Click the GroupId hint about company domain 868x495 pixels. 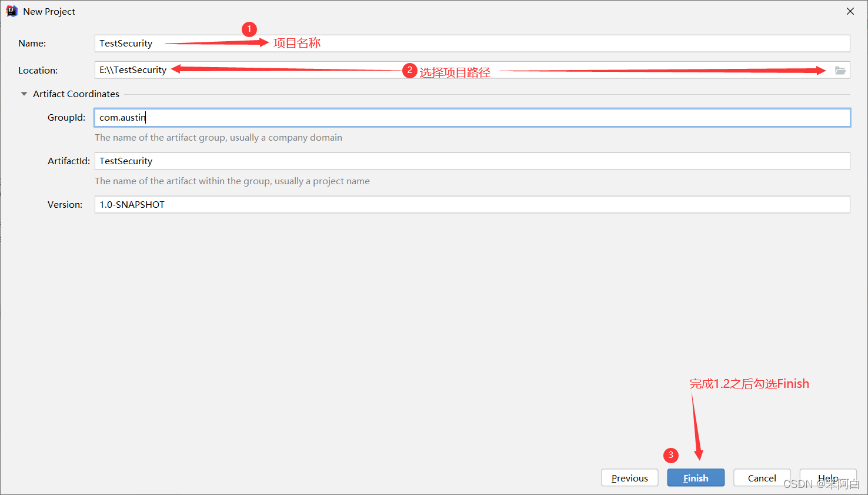218,138
